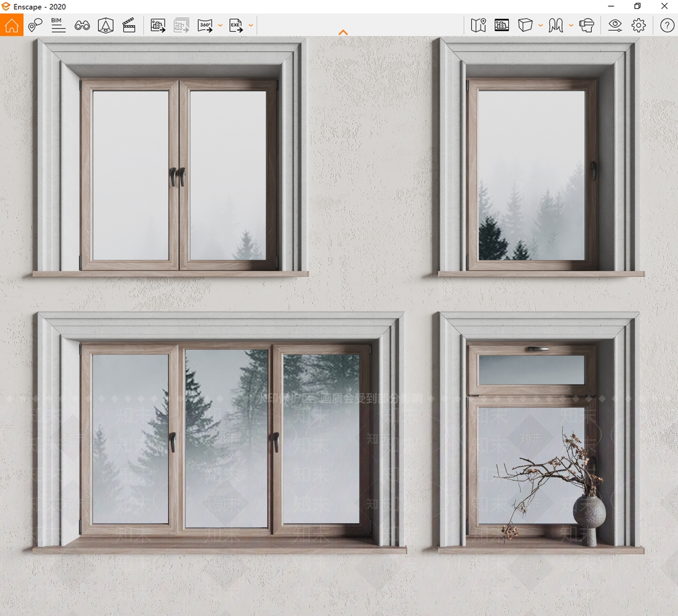Viewport: 678px width, 616px height.
Task: Close the Enscape 2020 window
Action: tap(664, 6)
